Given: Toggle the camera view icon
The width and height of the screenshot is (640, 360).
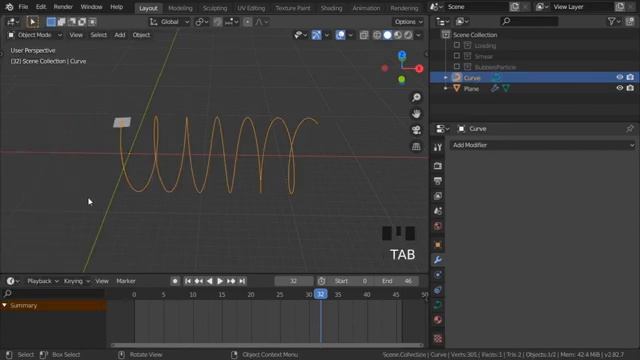Looking at the screenshot, I should point(416,130).
